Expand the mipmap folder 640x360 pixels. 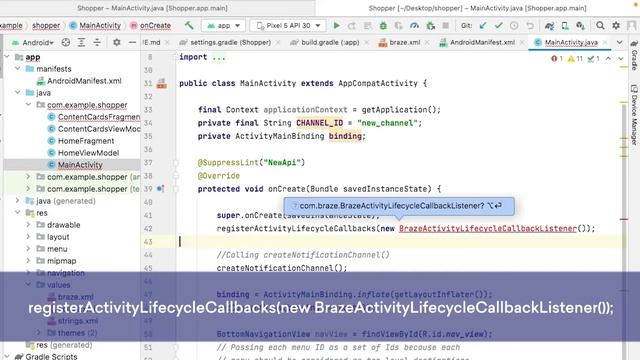tap(28, 260)
